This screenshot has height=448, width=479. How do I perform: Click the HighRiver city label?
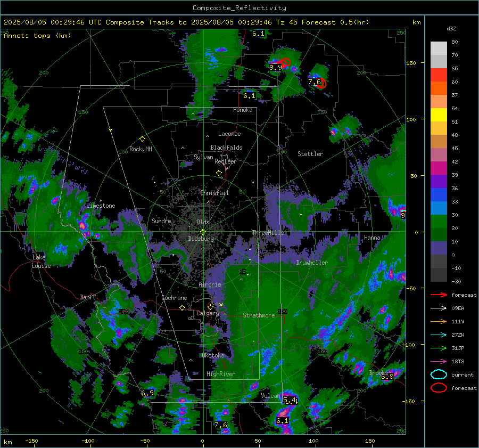(x=221, y=374)
